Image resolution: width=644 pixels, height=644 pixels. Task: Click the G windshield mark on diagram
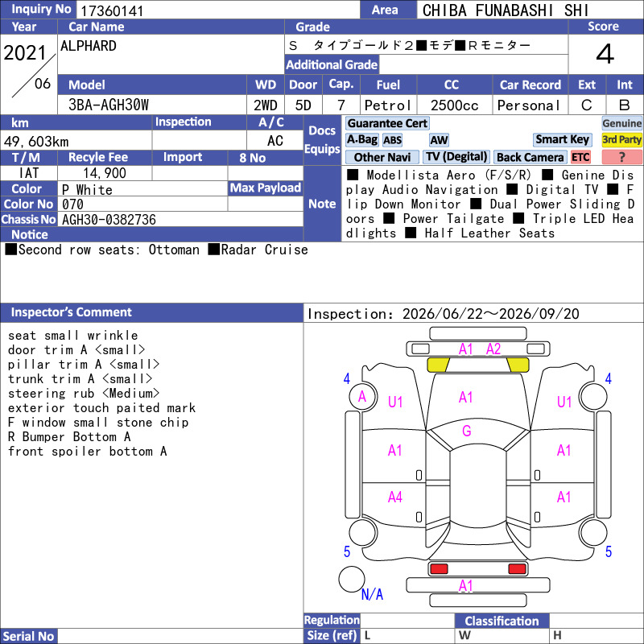click(467, 431)
